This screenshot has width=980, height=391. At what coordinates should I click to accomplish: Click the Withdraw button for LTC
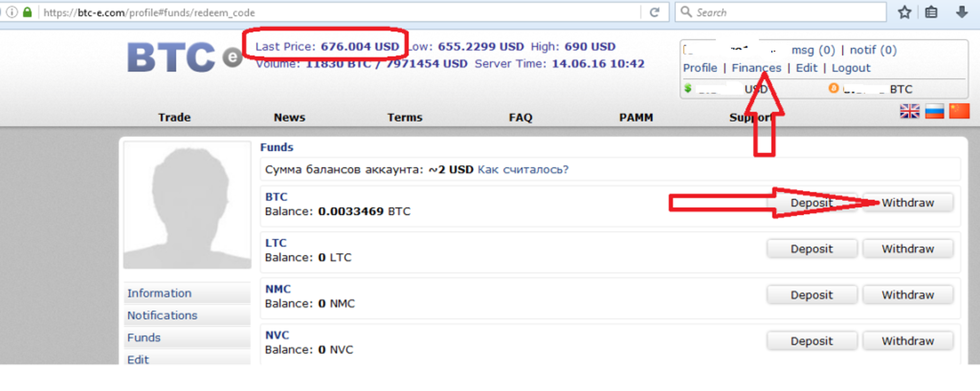click(908, 249)
